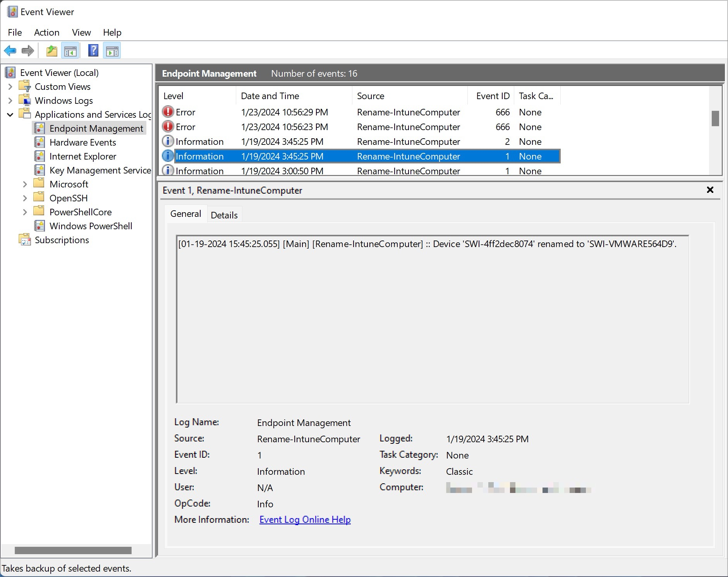
Task: Click the Event Viewer icon in the title bar
Action: (x=12, y=12)
